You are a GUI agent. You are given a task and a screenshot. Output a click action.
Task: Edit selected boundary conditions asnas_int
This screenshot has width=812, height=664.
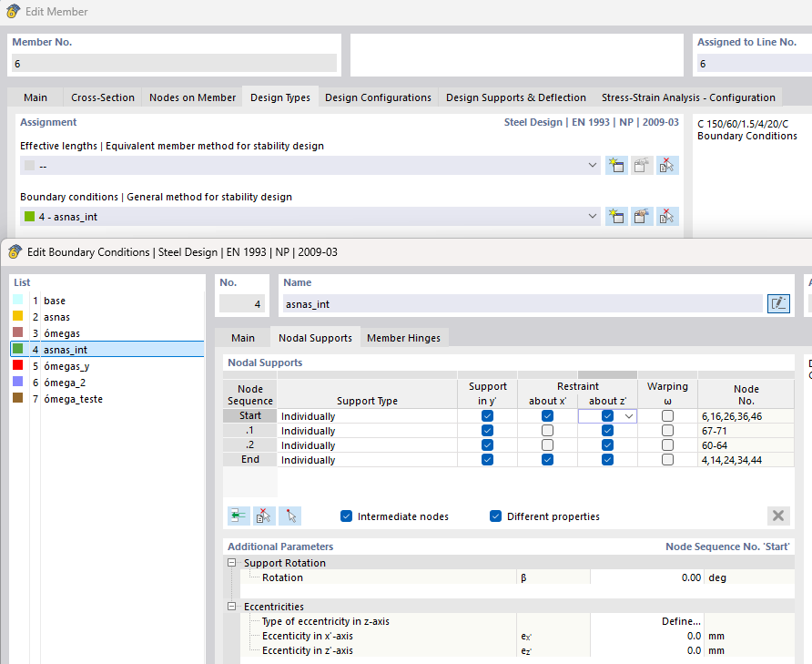643,217
